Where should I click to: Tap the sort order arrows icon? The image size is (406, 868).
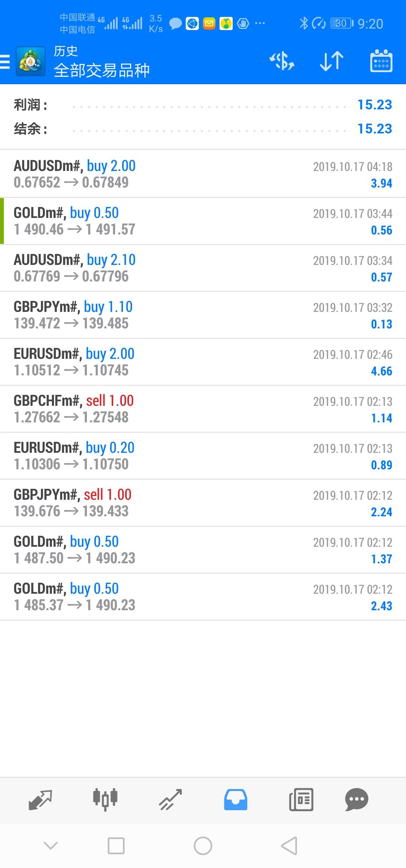331,61
